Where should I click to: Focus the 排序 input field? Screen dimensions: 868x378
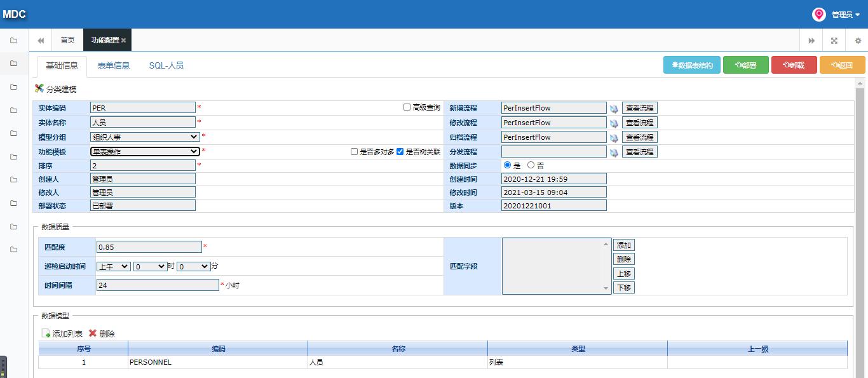click(143, 165)
